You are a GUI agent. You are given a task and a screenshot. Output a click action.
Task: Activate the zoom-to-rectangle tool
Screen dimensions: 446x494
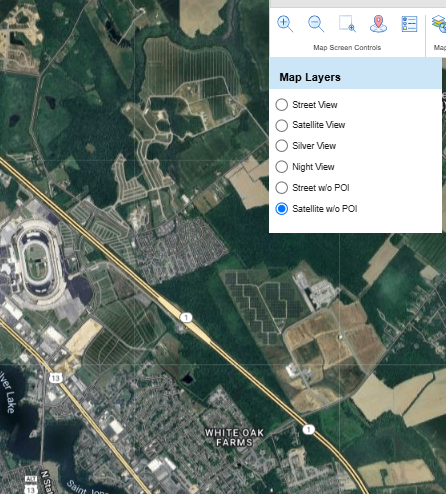[347, 24]
